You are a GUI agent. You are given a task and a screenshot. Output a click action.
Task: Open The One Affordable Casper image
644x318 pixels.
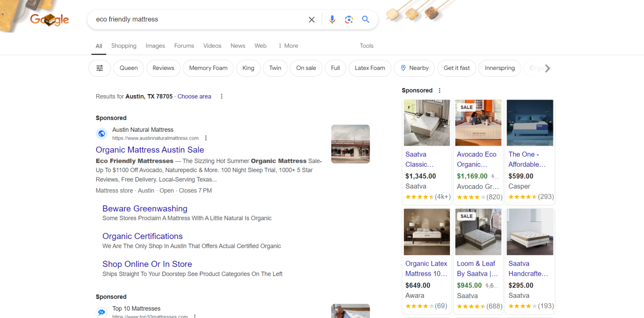tap(530, 123)
